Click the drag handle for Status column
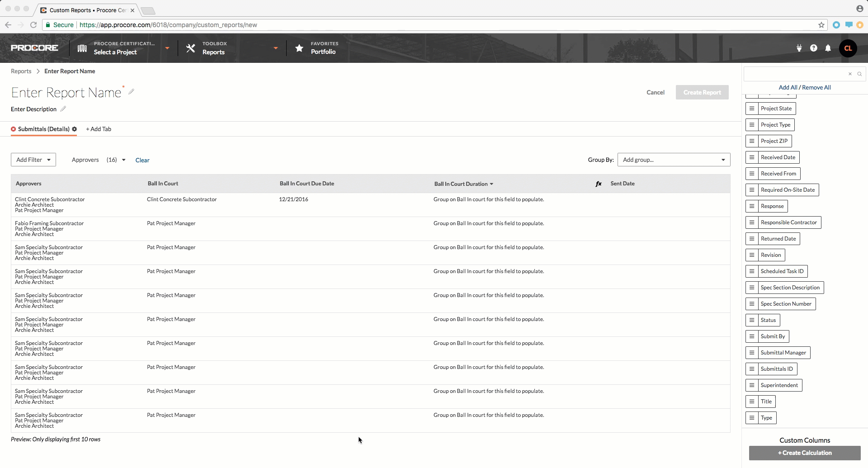Viewport: 868px width, 468px height. tap(751, 320)
